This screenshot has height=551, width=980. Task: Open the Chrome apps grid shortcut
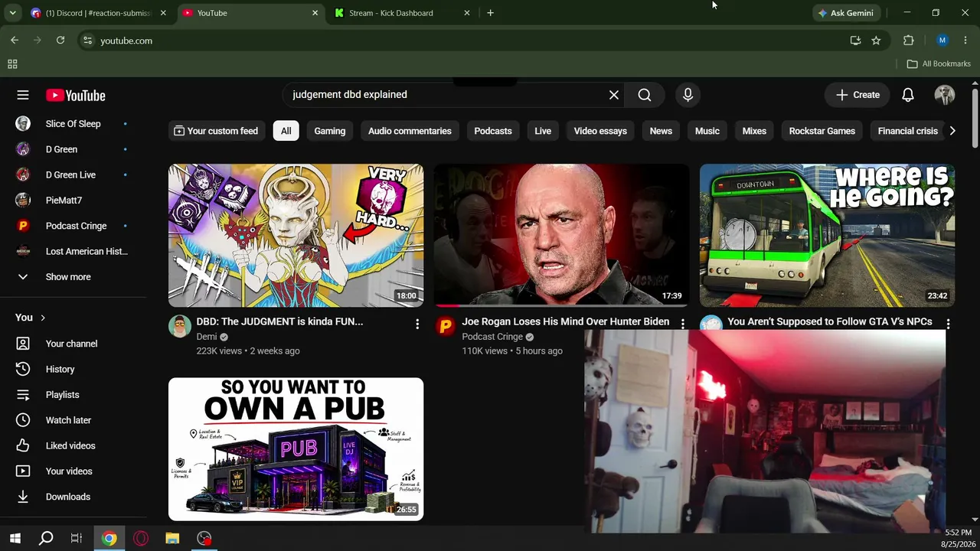(12, 64)
